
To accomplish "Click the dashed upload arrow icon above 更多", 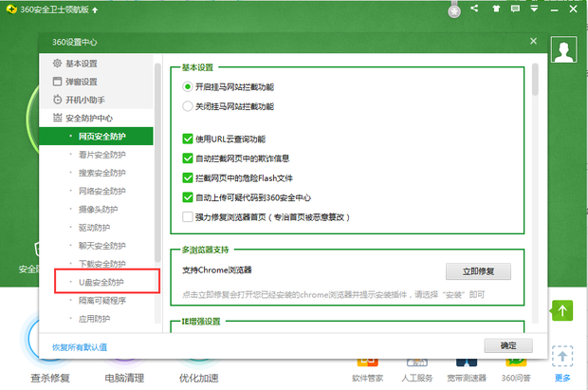I will click(562, 356).
